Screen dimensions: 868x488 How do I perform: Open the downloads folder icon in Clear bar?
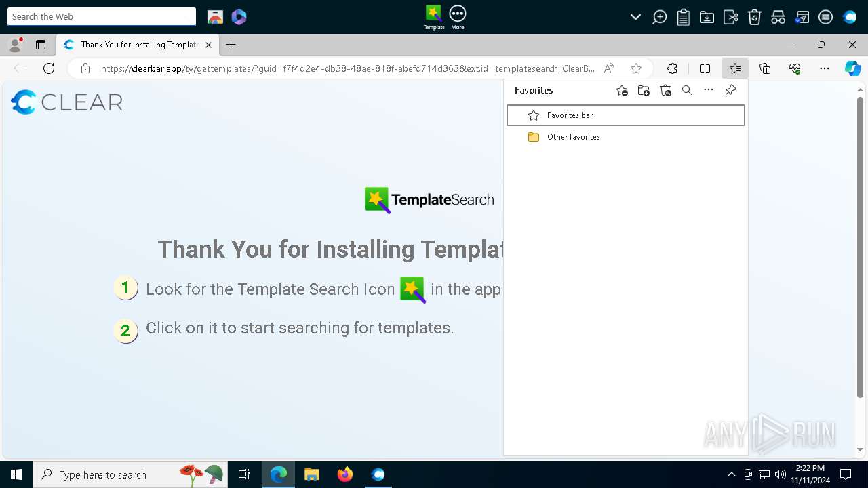tap(707, 17)
